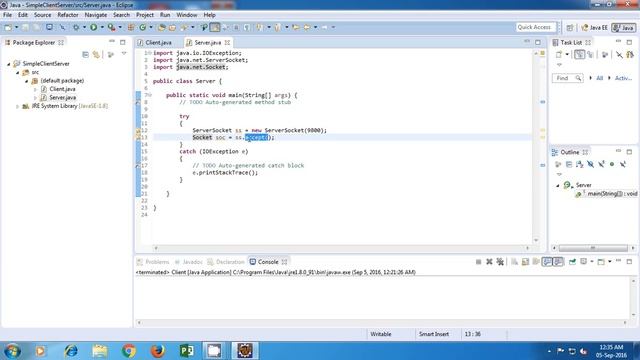Expand JRE System Library node

(x=18, y=107)
